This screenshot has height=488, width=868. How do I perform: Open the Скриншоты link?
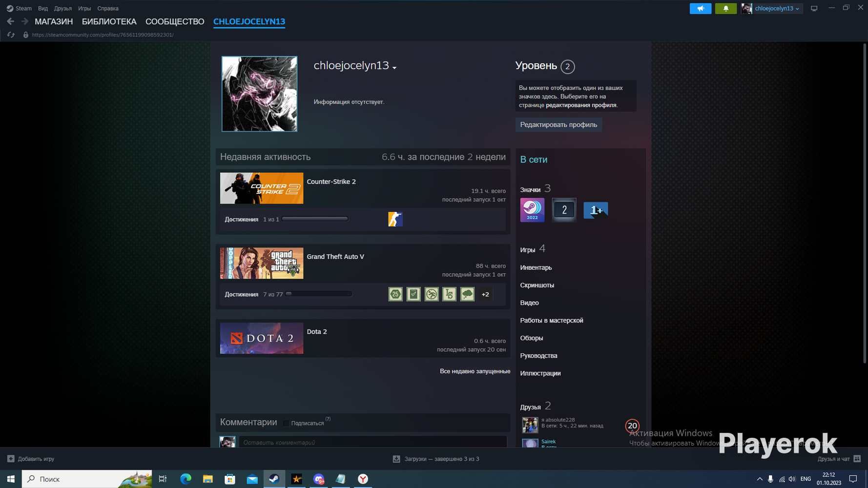537,285
